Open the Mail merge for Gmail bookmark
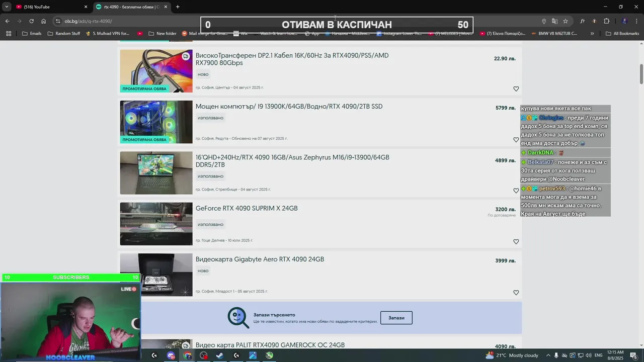 point(205,34)
